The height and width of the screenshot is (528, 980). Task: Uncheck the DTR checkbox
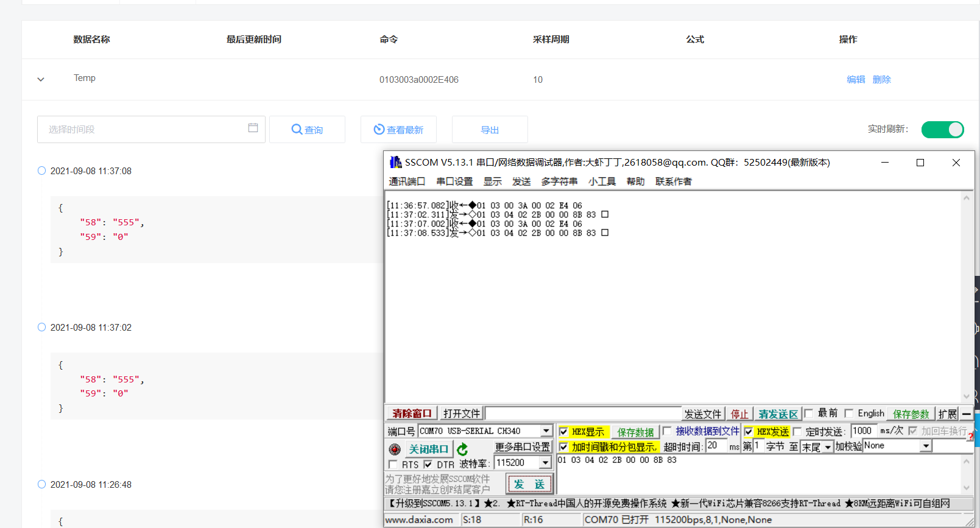428,464
